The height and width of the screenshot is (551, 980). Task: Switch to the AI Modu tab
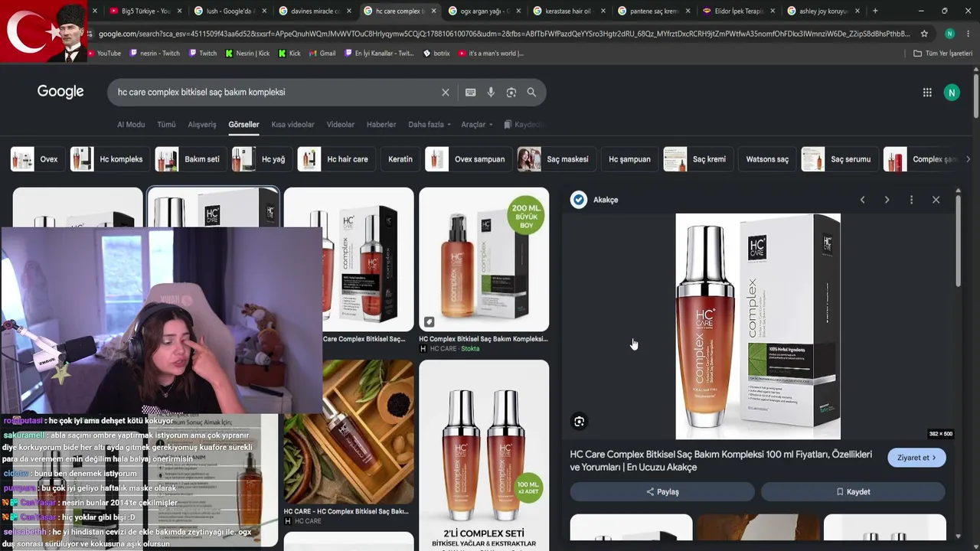[x=131, y=125]
